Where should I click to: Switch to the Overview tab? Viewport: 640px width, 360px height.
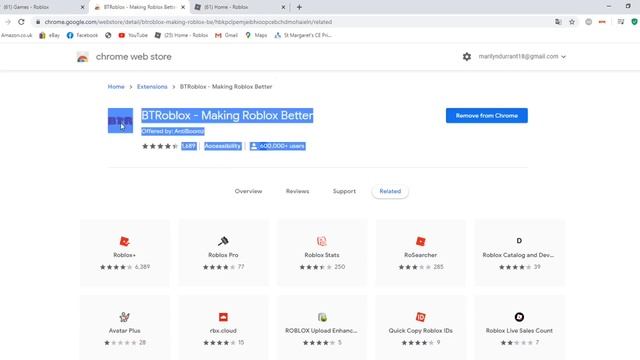pos(248,191)
